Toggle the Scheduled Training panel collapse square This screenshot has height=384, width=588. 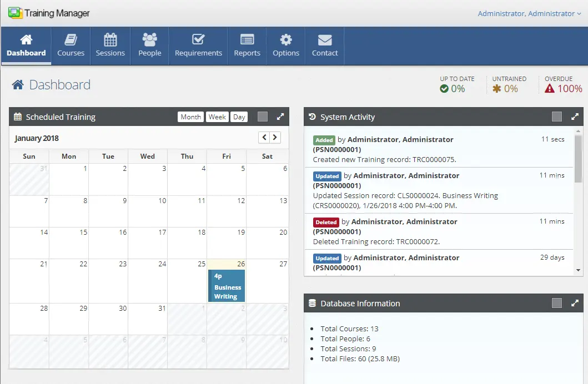[263, 117]
